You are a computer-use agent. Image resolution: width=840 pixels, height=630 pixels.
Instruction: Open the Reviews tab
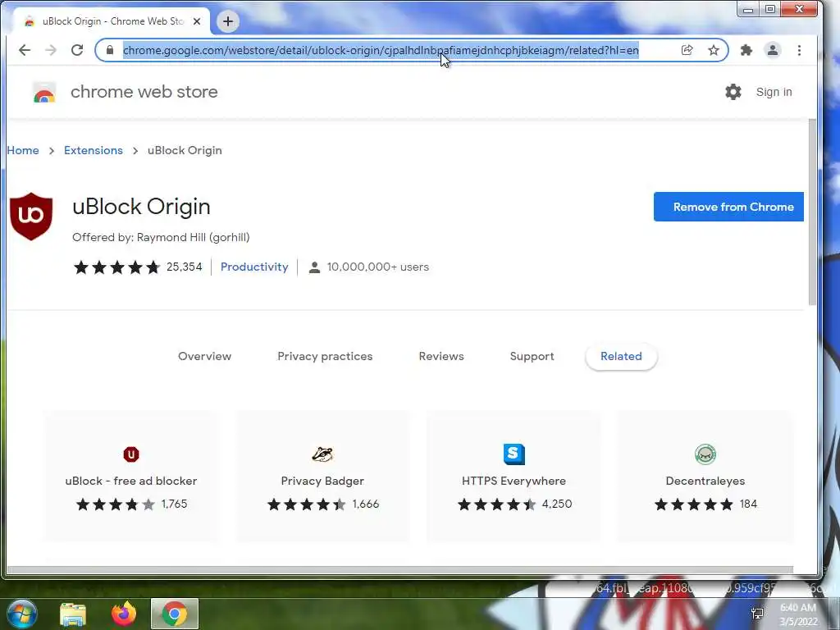pos(441,356)
